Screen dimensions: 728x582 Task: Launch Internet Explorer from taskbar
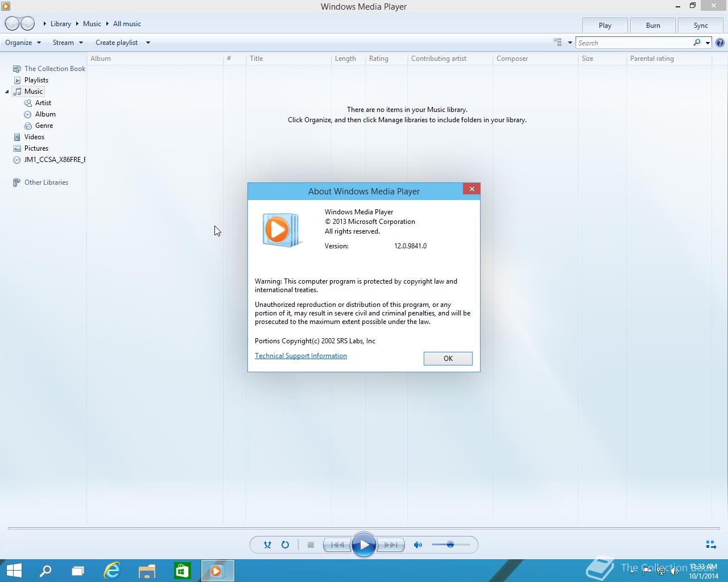(112, 571)
